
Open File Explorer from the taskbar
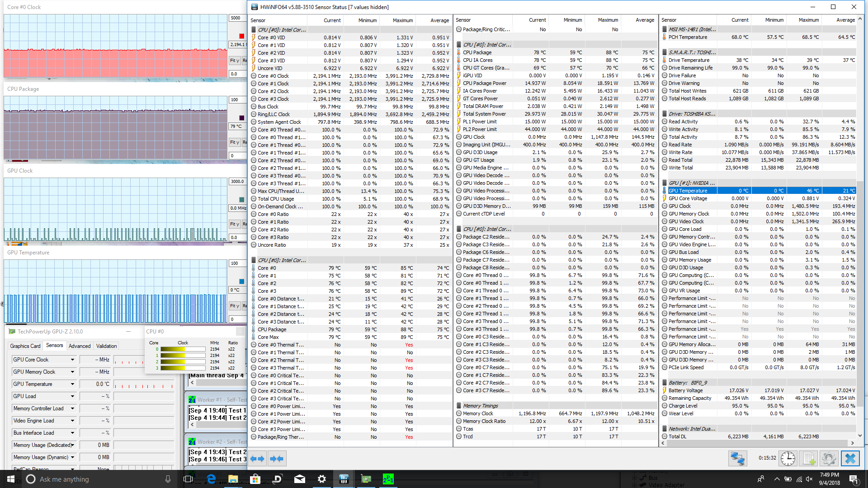233,479
